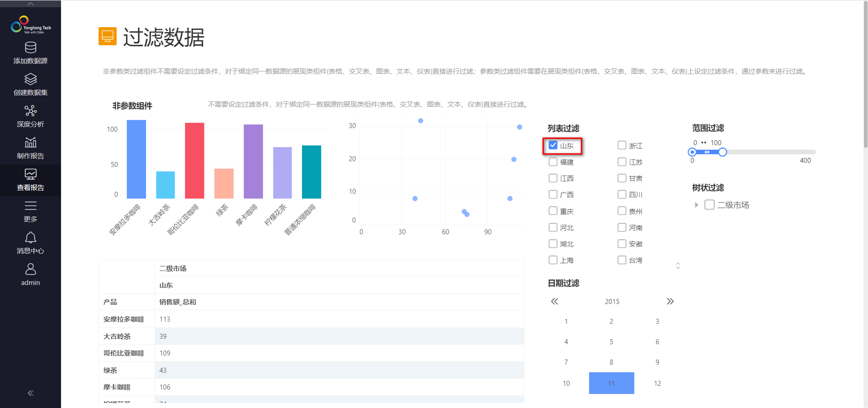Check the 湖北 checkbox

coord(553,243)
